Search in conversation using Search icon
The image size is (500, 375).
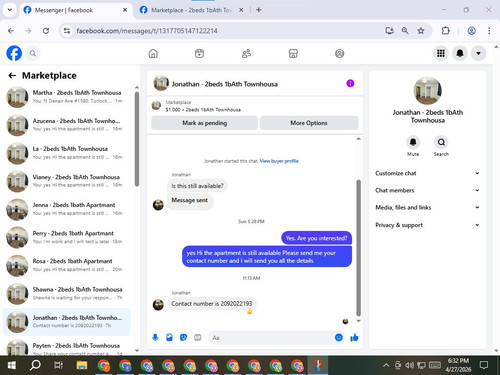click(441, 142)
